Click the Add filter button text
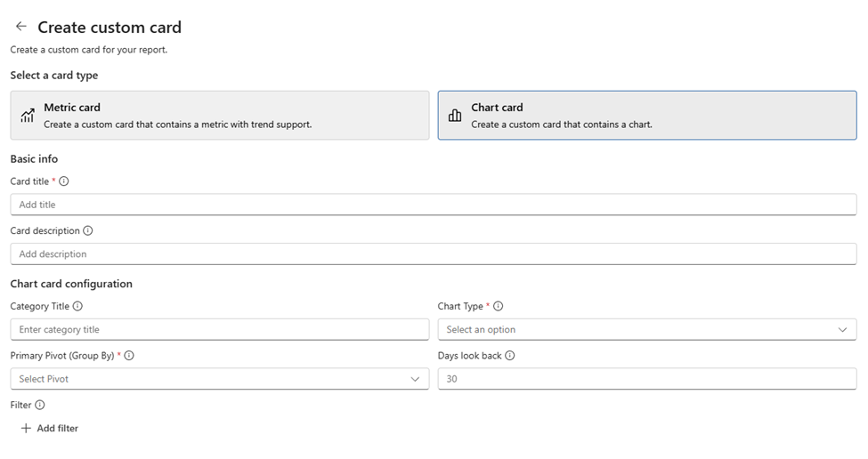Screen dimensions: 868x459 click(x=58, y=429)
